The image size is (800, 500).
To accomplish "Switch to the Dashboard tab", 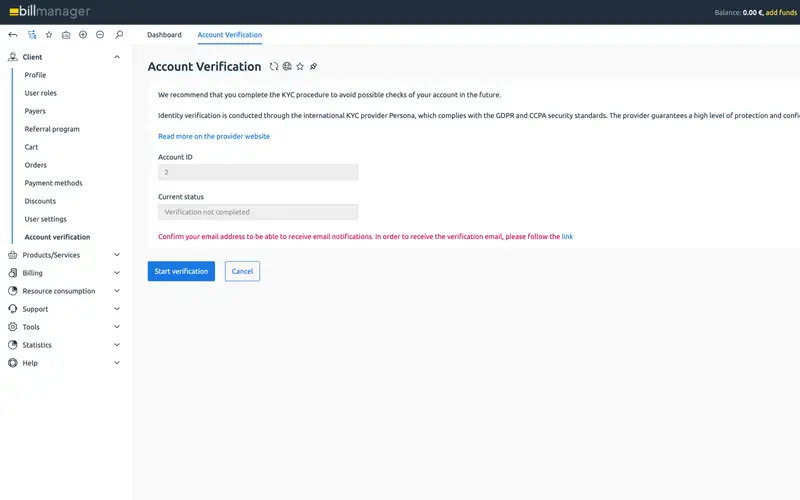I will coord(164,35).
